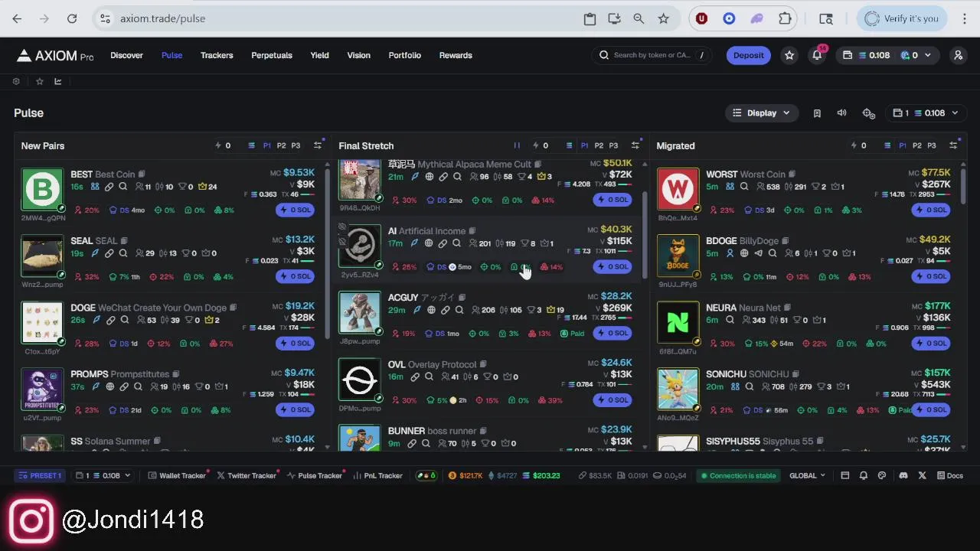Click the pill icon in the bottom bar
The image size is (980, 551).
coord(426,475)
